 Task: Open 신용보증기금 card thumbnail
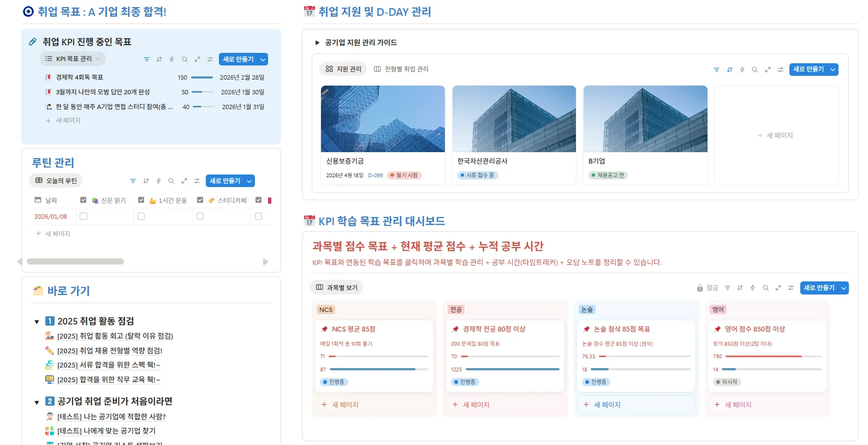tap(383, 119)
